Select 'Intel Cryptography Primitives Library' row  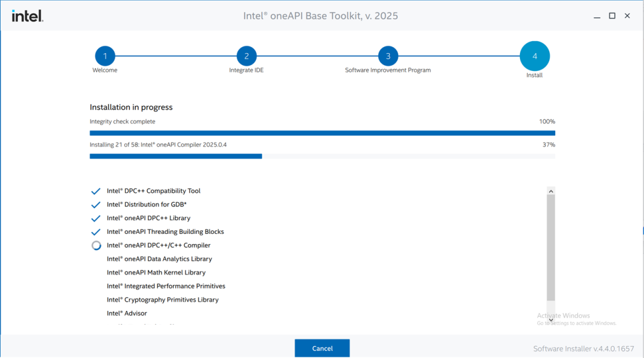tap(163, 299)
